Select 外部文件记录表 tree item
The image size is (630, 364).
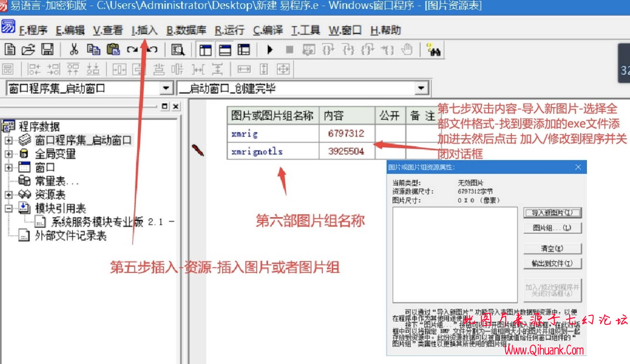coord(71,236)
